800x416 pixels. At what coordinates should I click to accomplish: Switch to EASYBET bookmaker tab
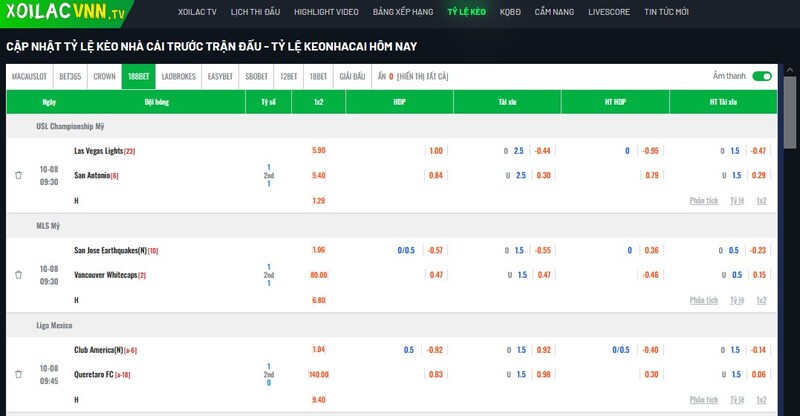point(220,77)
